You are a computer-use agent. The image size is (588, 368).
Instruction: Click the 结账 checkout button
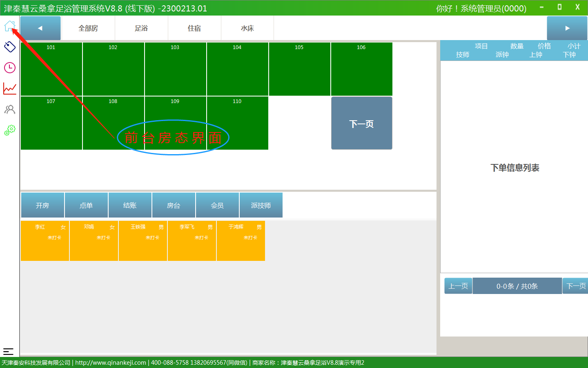(130, 205)
